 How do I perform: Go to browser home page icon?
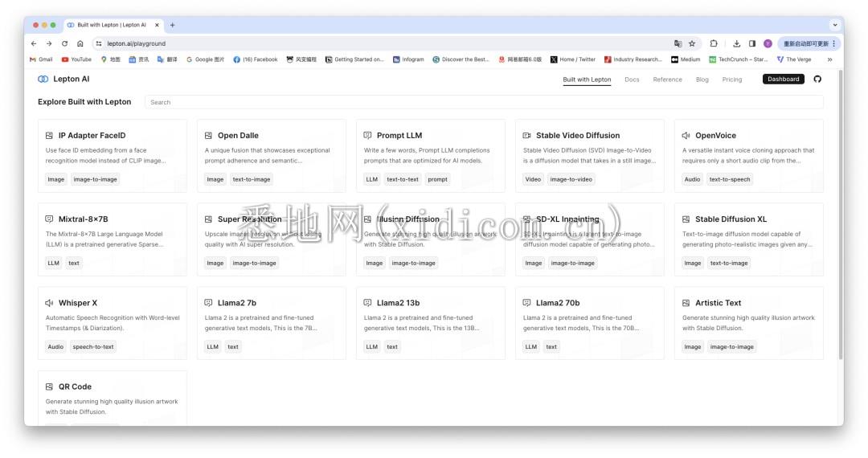click(x=80, y=43)
